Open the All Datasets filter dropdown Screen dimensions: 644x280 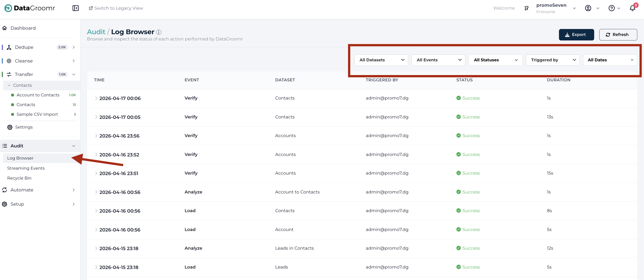point(381,60)
